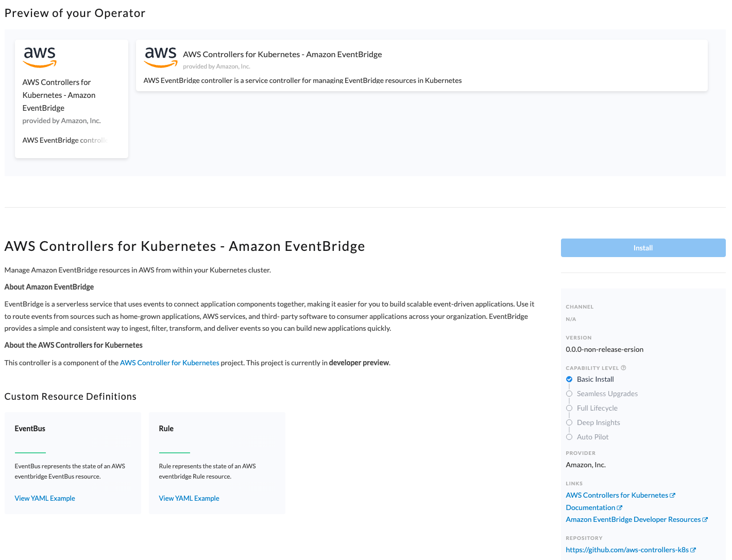Image resolution: width=732 pixels, height=560 pixels.
Task: Click the Rule custom resource card title
Action: [x=166, y=429]
